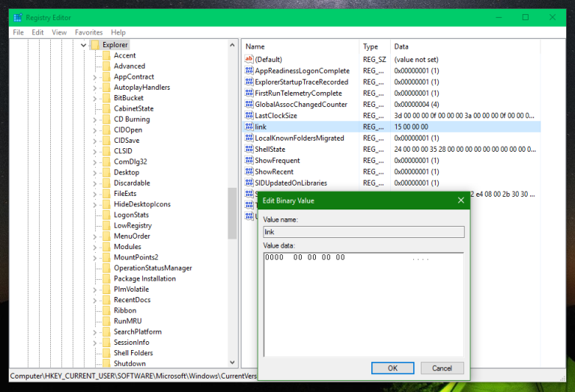
Task: Collapse the Explorer key node
Action: (x=83, y=45)
